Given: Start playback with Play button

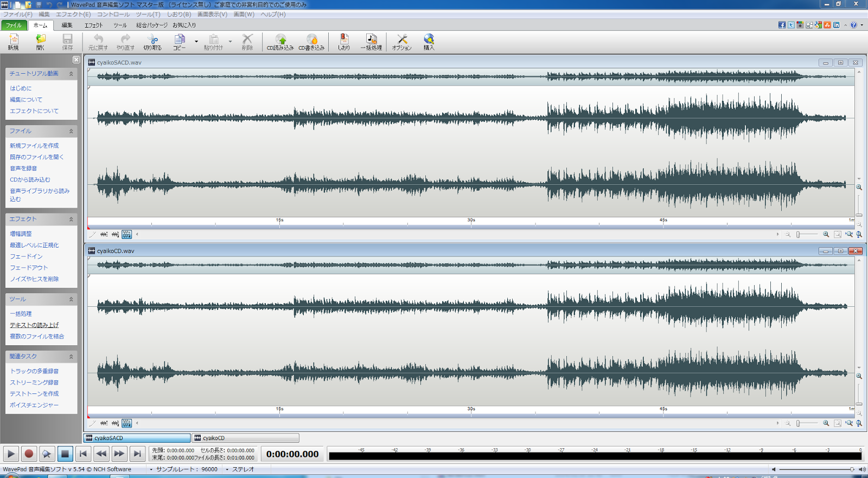Looking at the screenshot, I should (11, 454).
